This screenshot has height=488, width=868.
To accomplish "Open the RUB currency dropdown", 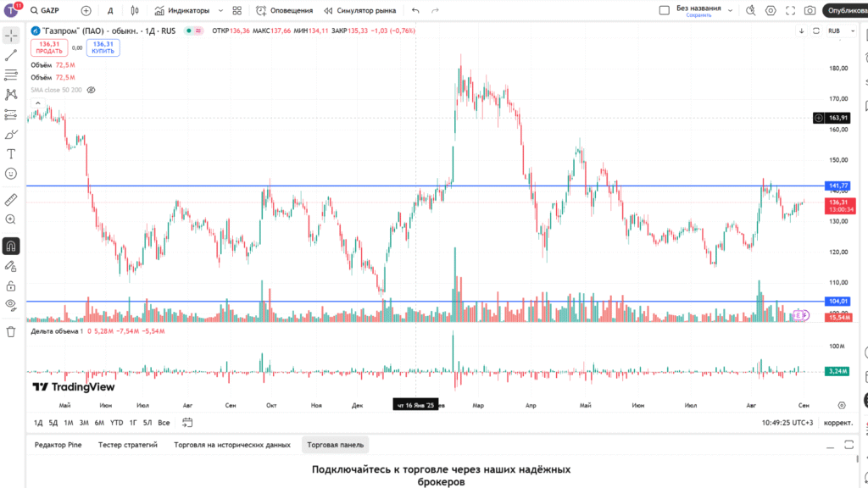I will 842,31.
